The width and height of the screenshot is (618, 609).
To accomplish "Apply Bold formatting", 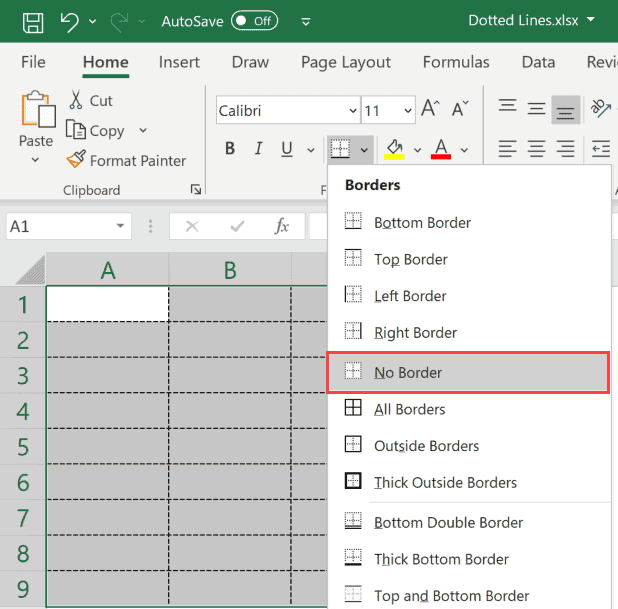I will click(x=230, y=149).
